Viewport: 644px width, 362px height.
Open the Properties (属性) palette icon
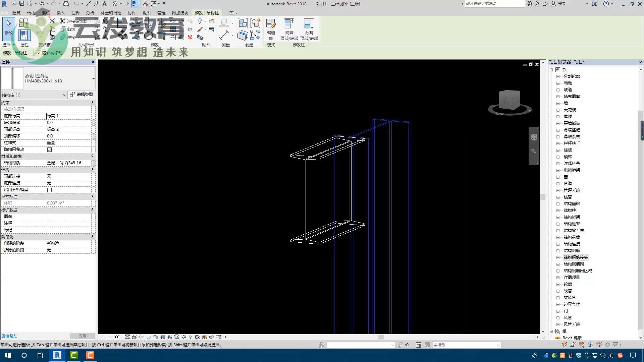pyautogui.click(x=24, y=35)
